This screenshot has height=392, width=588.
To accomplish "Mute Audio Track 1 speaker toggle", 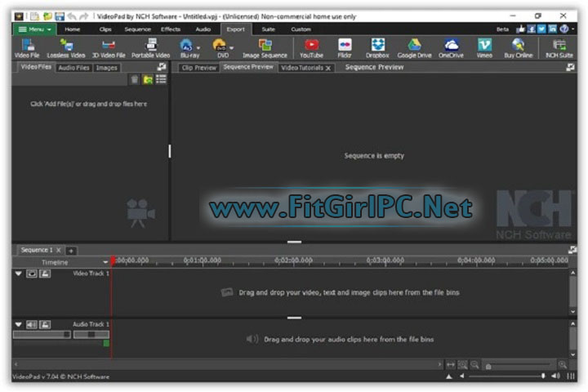I will coord(32,324).
